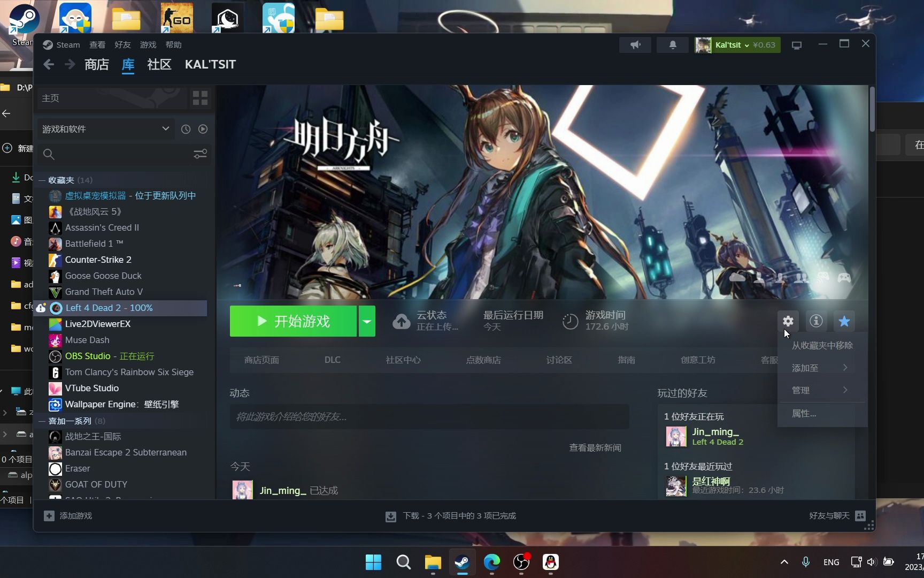
Task: Collapse the favorites (收藏夹) category
Action: click(42, 180)
